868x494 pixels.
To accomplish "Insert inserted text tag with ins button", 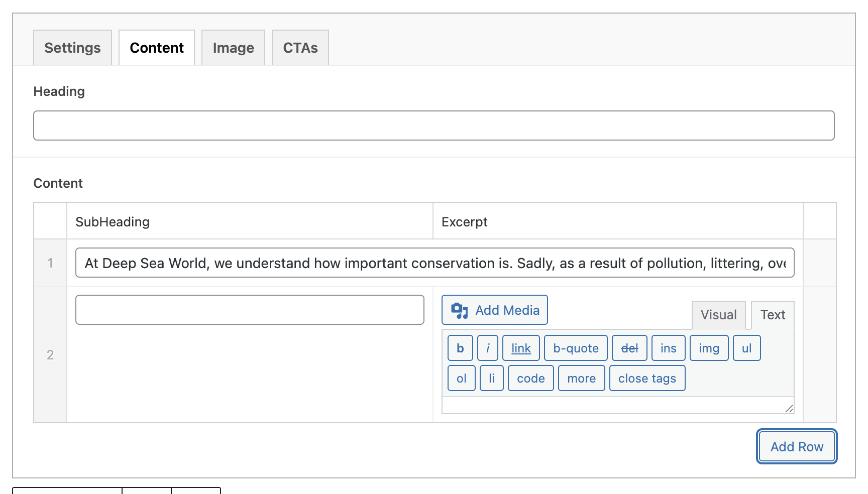I will 668,348.
